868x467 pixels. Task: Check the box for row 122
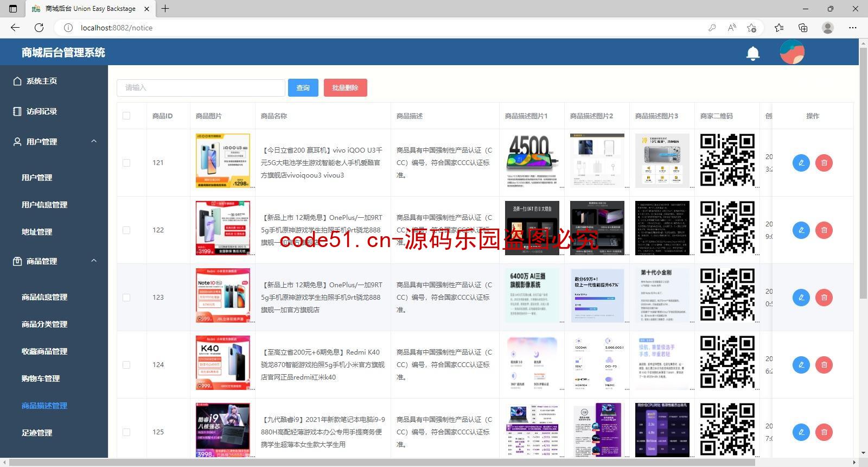coord(126,230)
